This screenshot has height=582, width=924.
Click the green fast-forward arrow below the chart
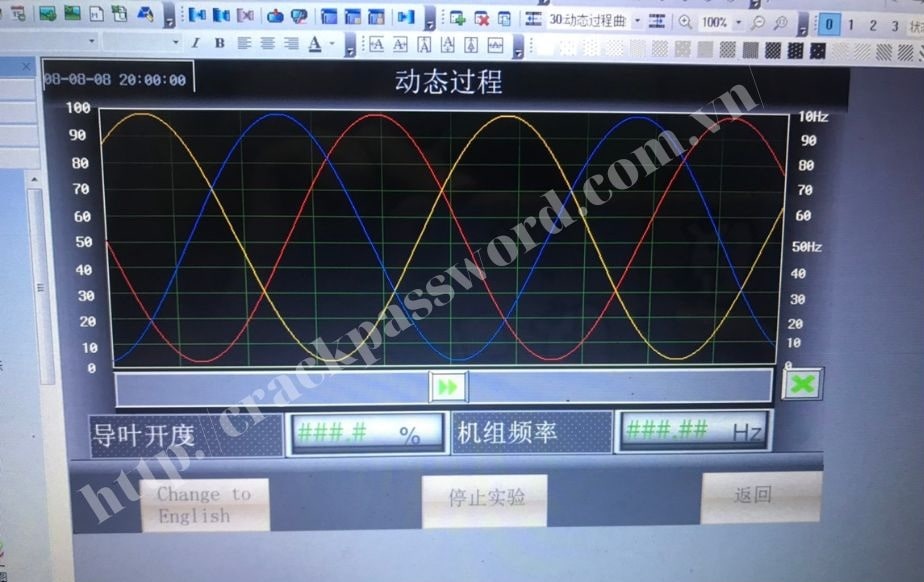[x=448, y=386]
